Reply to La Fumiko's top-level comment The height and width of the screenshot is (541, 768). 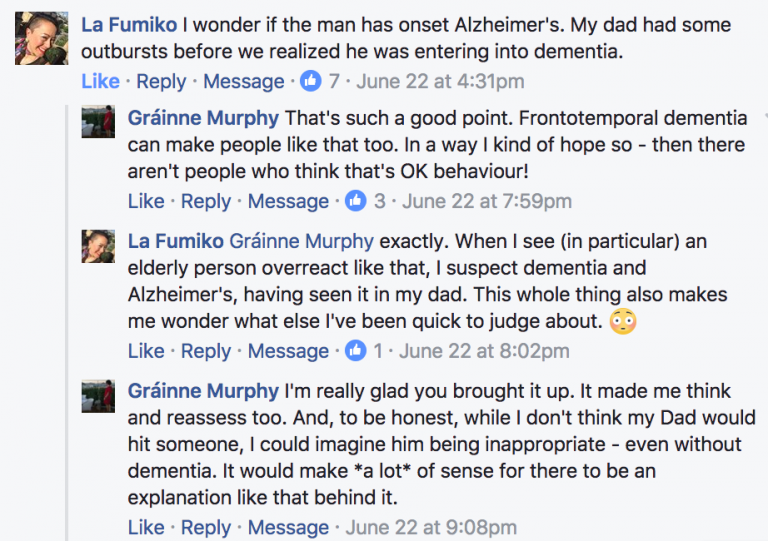point(161,81)
